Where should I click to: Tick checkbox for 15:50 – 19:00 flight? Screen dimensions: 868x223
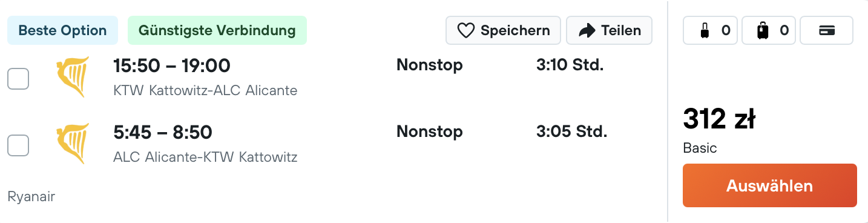(18, 79)
